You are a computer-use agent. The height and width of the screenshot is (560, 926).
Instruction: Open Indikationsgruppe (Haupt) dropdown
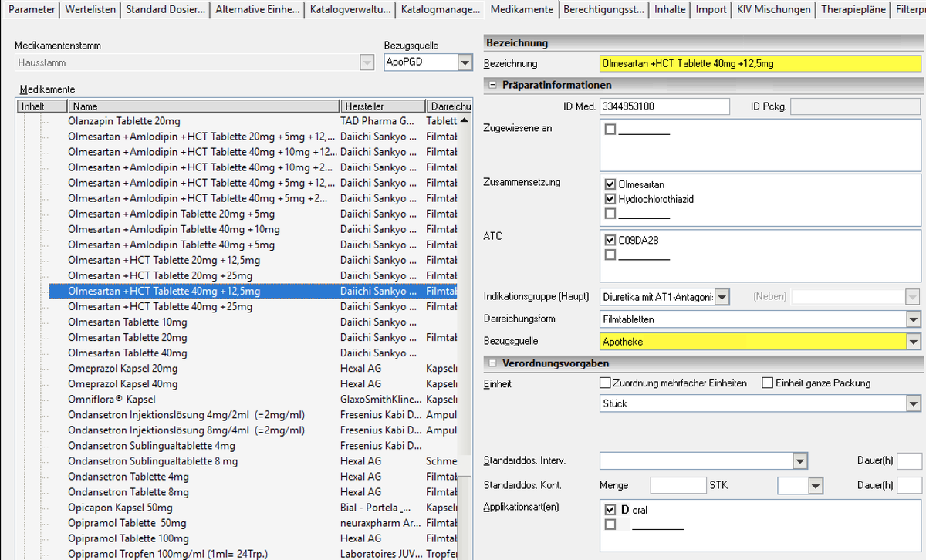(x=722, y=297)
